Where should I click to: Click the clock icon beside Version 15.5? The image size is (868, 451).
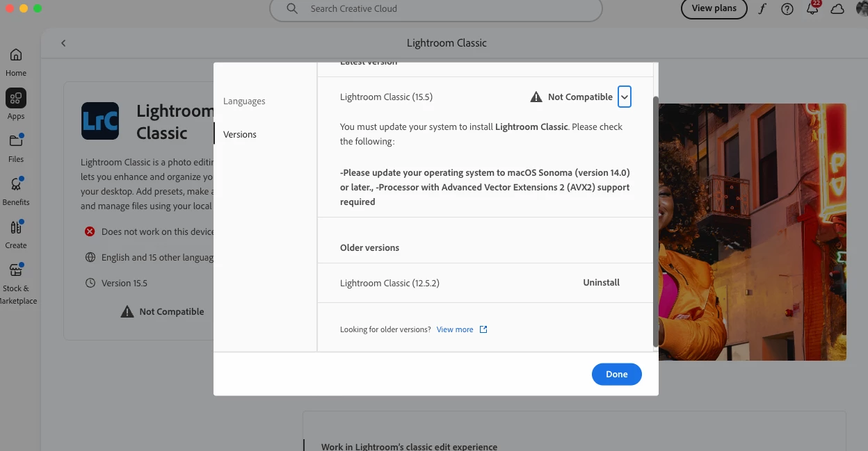click(x=90, y=283)
